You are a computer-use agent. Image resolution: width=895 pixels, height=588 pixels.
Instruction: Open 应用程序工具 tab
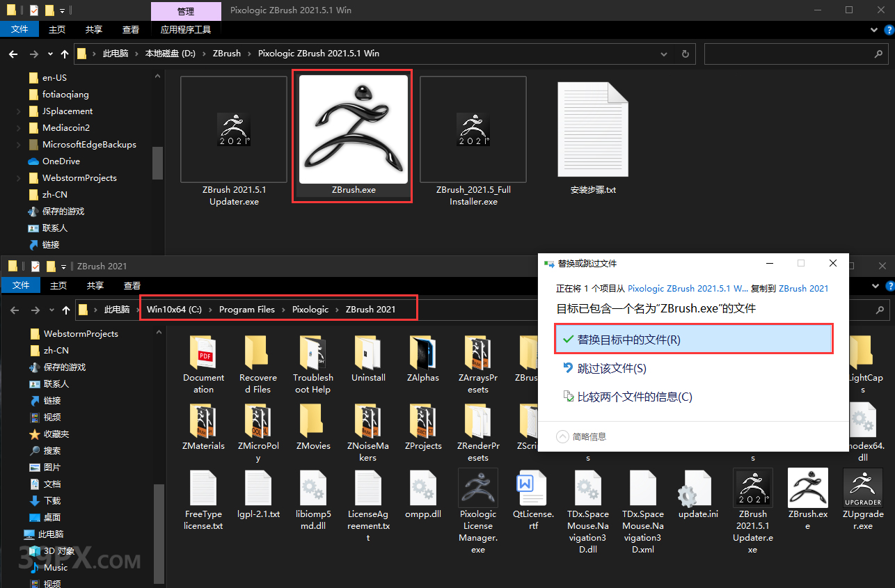coord(186,29)
